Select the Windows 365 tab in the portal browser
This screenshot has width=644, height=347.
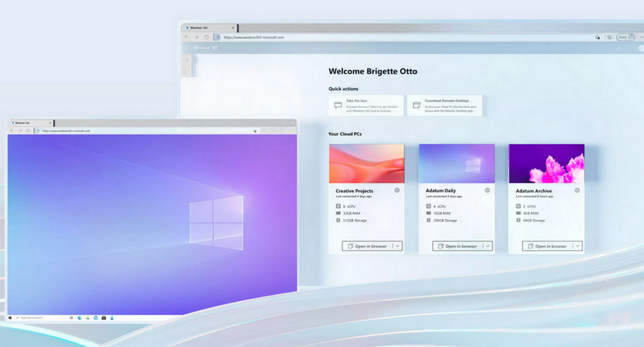tap(208, 28)
